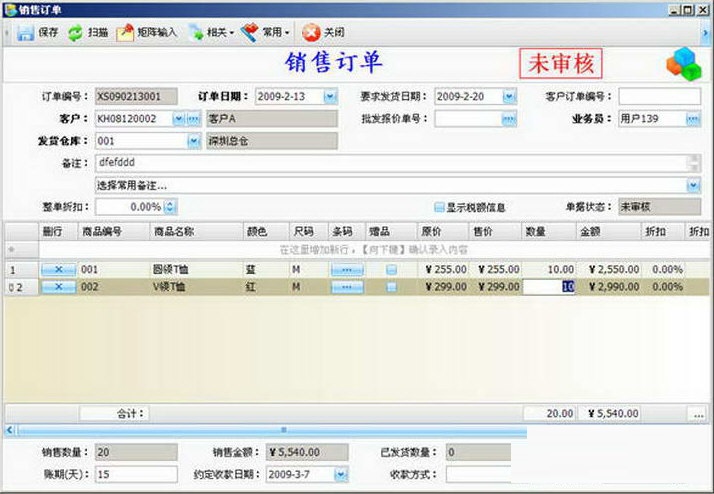Click the product name cell V领T恤

coord(196,287)
